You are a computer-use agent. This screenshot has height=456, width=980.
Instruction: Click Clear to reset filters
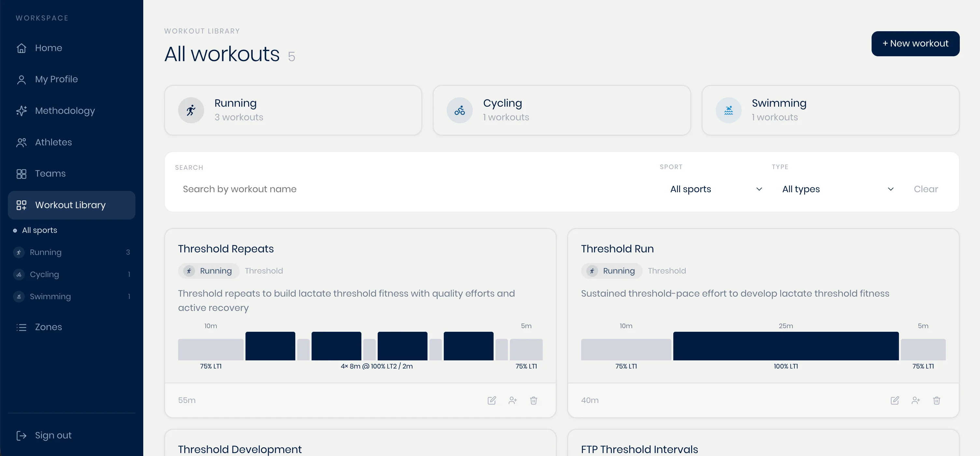pos(926,189)
